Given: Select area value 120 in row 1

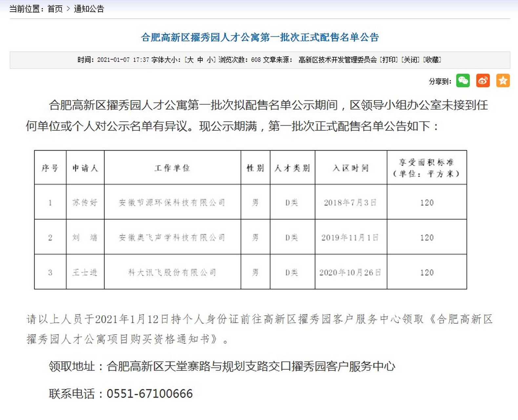Looking at the screenshot, I should pyautogui.click(x=427, y=202).
